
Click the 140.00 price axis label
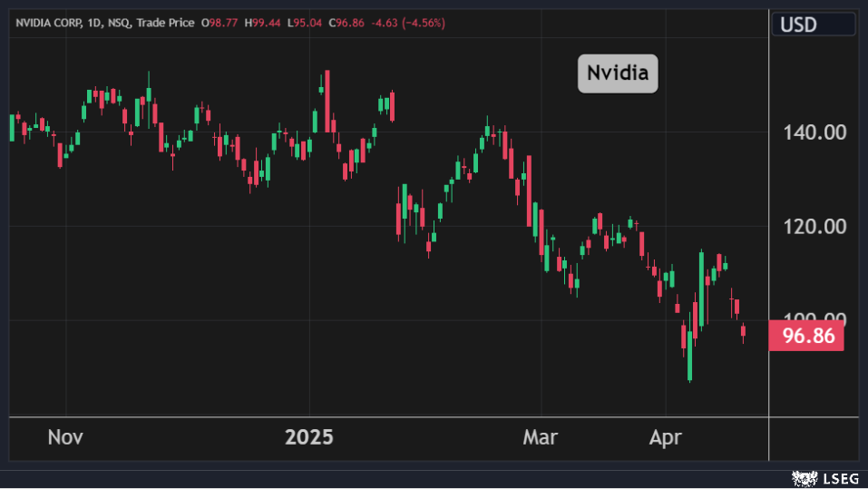814,132
